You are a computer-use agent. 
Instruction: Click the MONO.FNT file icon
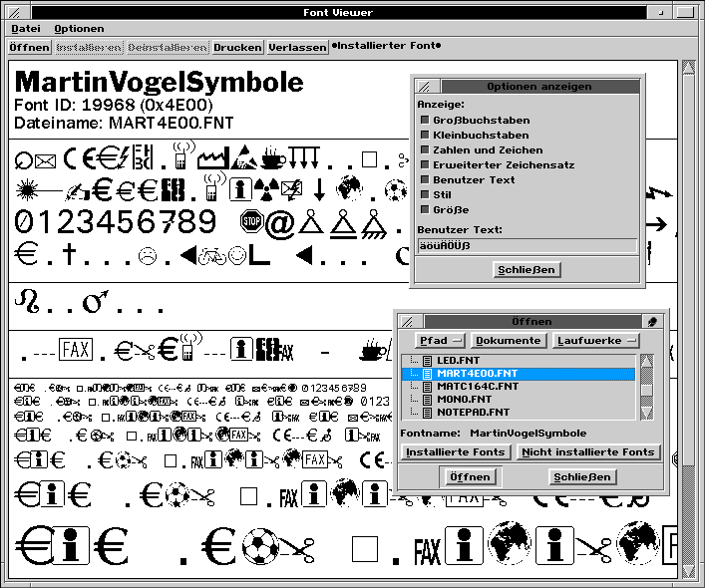pyautogui.click(x=428, y=400)
